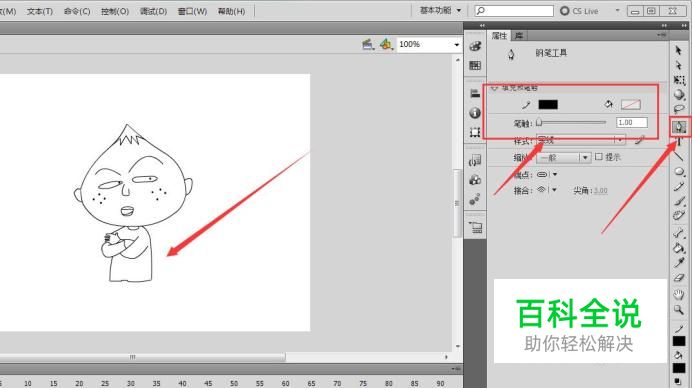Screen dimensions: 692x388
Task: Select the Paint Bucket tool
Action: (679, 248)
